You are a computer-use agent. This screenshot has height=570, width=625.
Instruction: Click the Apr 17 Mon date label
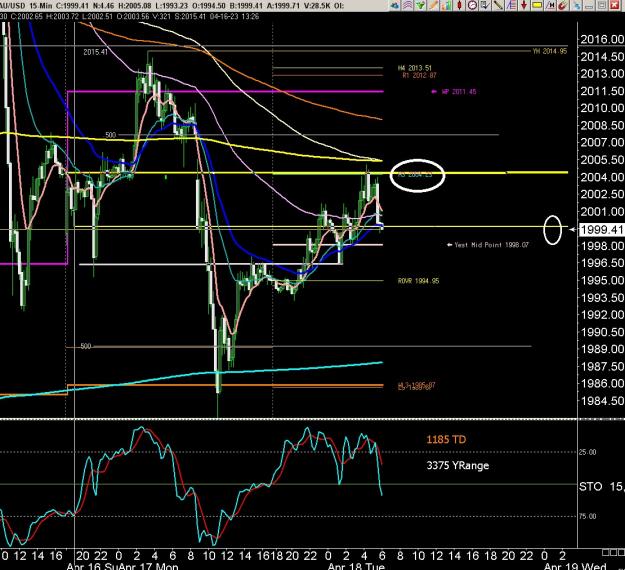pyautogui.click(x=148, y=566)
